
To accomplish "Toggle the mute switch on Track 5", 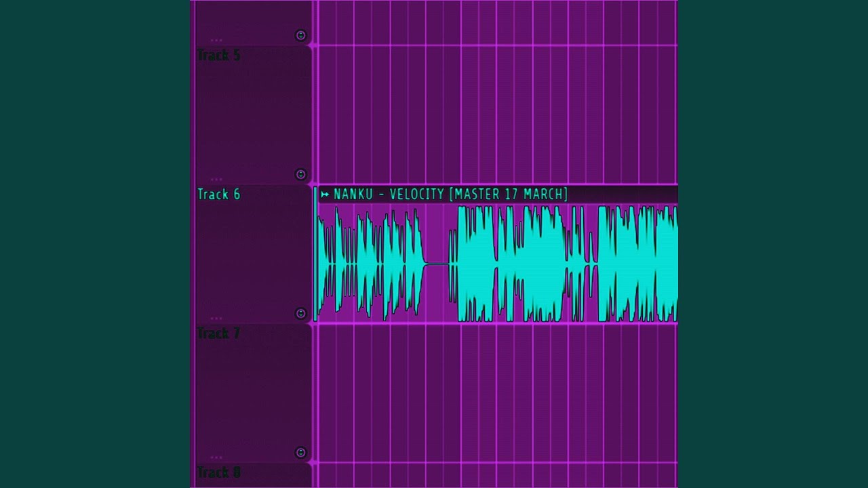I will 301,174.
